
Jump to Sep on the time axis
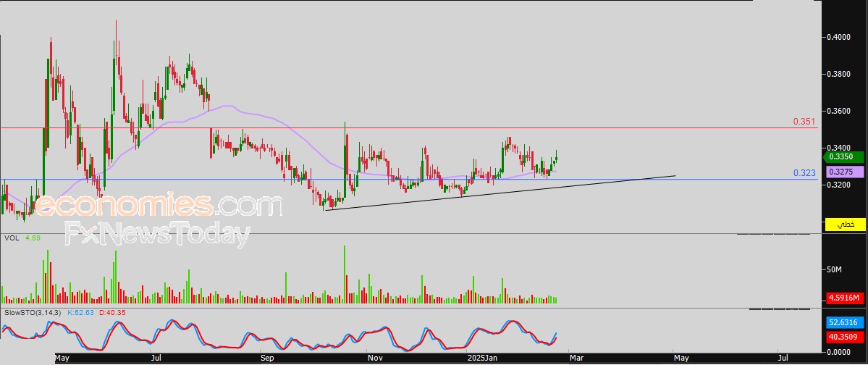coord(266,358)
